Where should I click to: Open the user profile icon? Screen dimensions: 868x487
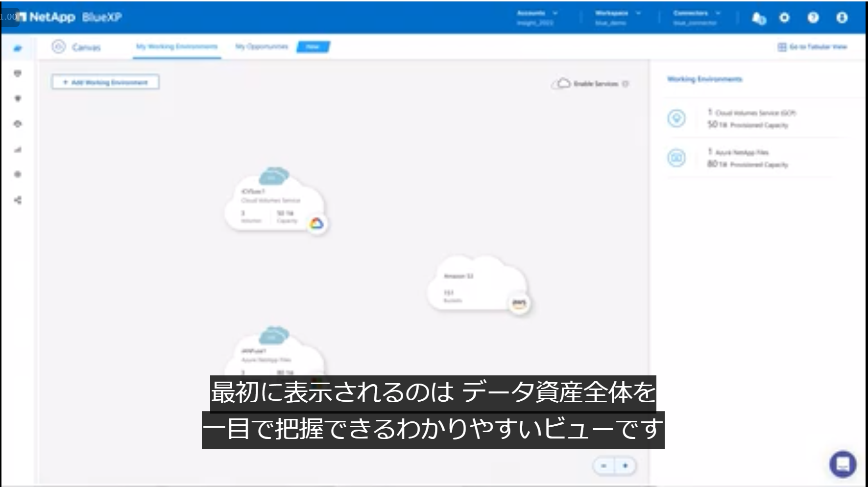tap(842, 18)
